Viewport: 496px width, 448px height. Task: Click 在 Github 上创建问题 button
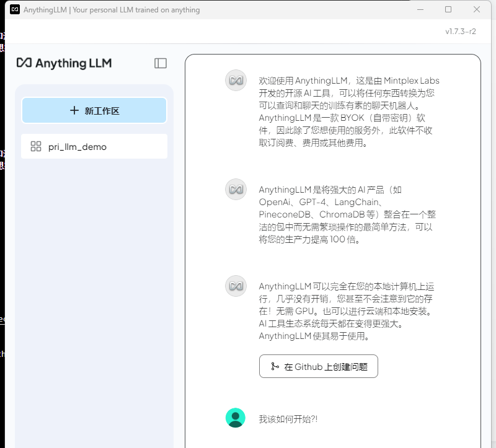pyautogui.click(x=318, y=366)
